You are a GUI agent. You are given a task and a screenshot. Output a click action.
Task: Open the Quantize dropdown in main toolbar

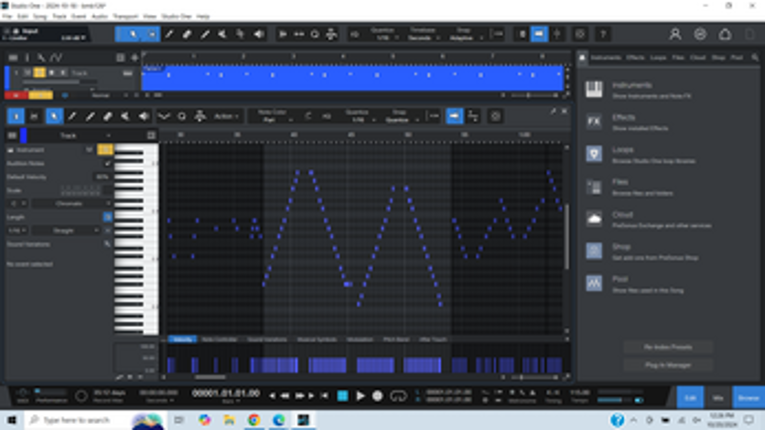383,34
